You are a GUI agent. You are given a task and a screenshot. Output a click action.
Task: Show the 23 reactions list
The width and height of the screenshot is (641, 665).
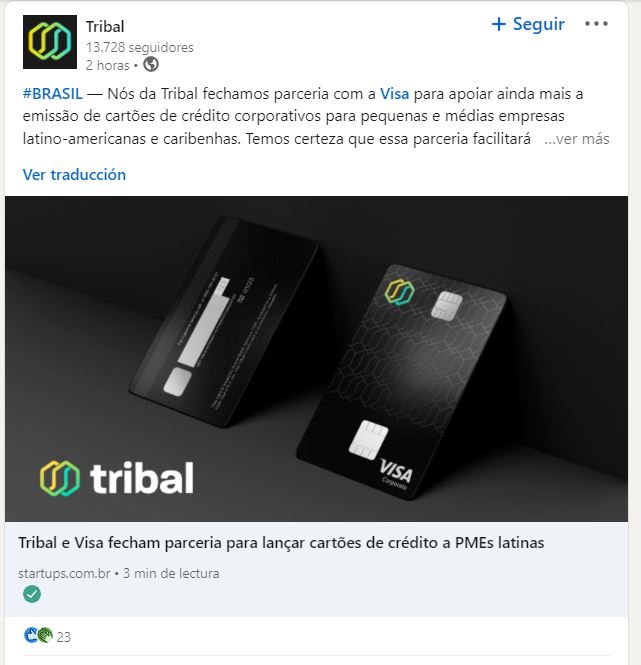point(63,637)
